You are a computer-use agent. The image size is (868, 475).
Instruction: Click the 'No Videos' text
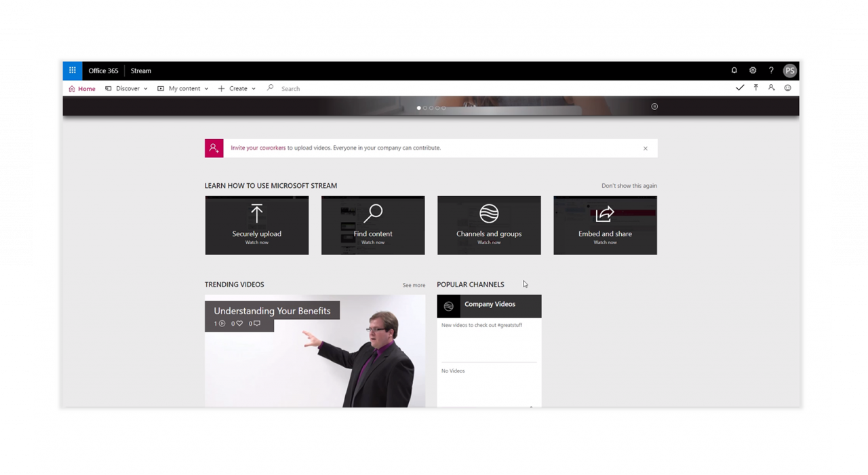coord(453,371)
